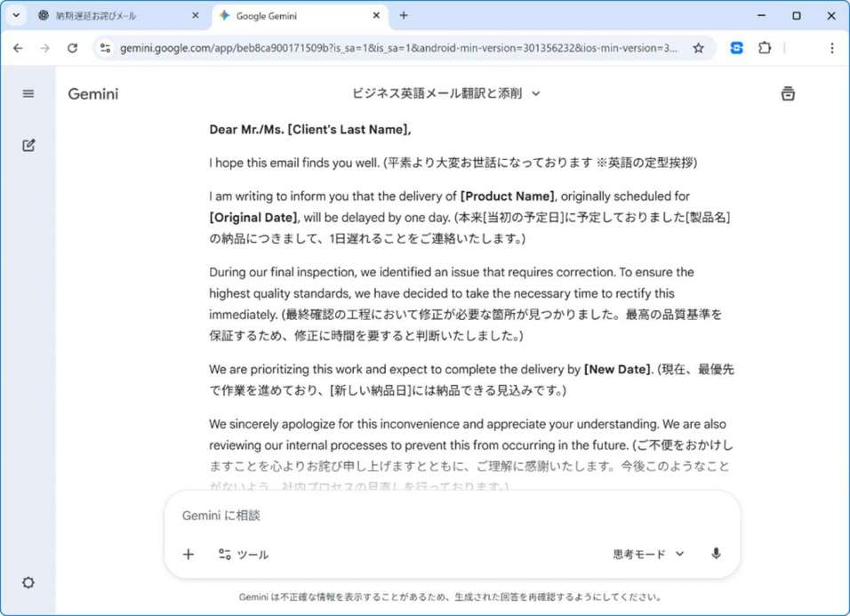Expand the 思考モード model selector
Viewport: 850px width, 616px height.
click(648, 554)
